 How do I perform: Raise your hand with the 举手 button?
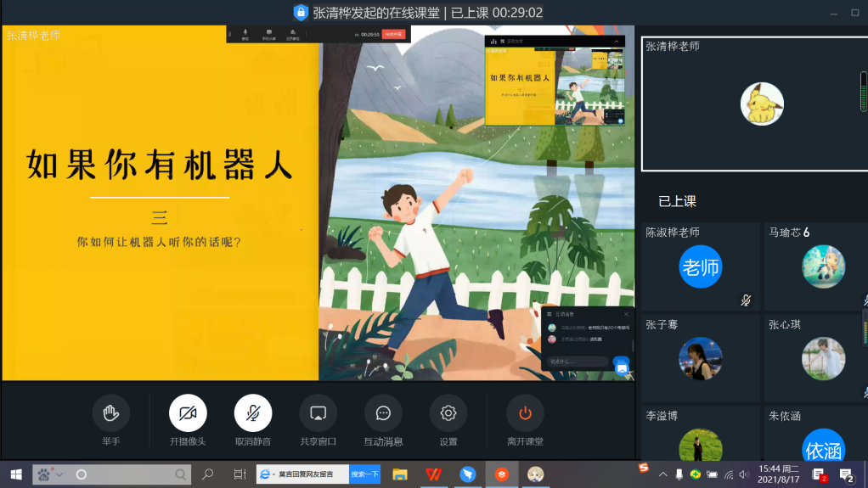click(x=110, y=413)
